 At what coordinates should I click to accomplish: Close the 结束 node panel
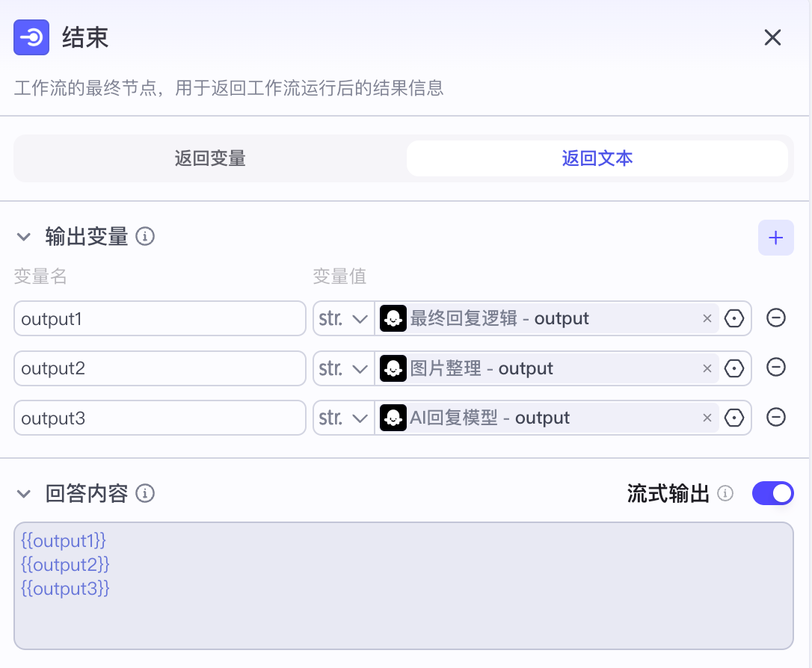(x=772, y=37)
